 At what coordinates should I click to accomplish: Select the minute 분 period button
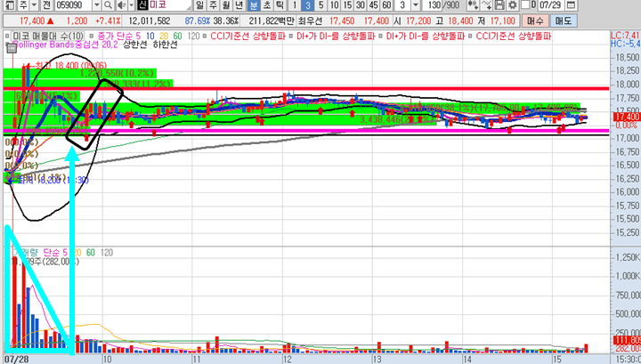[254, 5]
